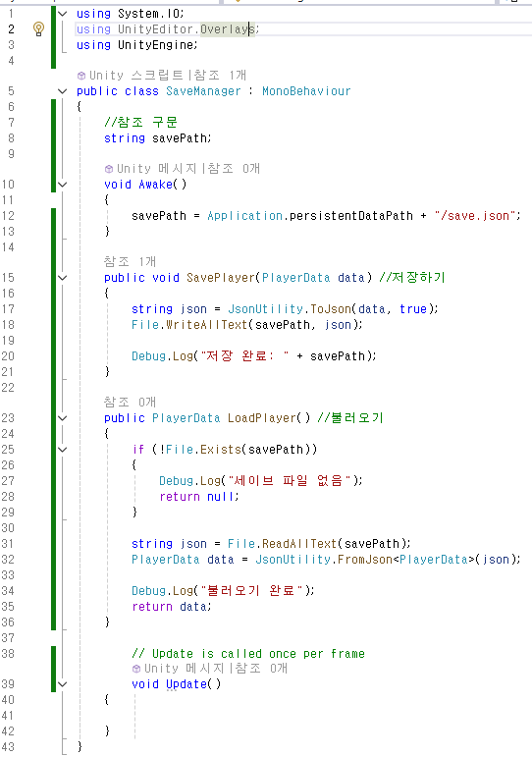532x757 pixels.
Task: Open '참조 0개' references above the Update method
Action: pos(261,669)
